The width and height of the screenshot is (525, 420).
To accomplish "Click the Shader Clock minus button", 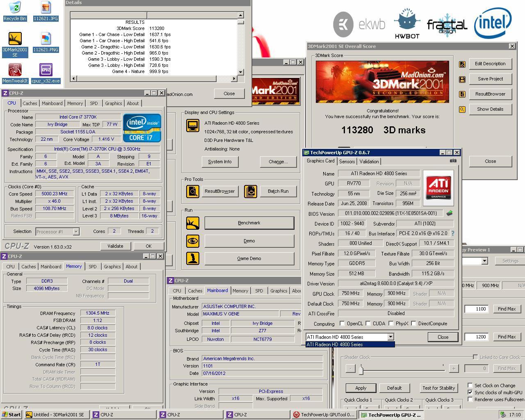I will (350, 369).
